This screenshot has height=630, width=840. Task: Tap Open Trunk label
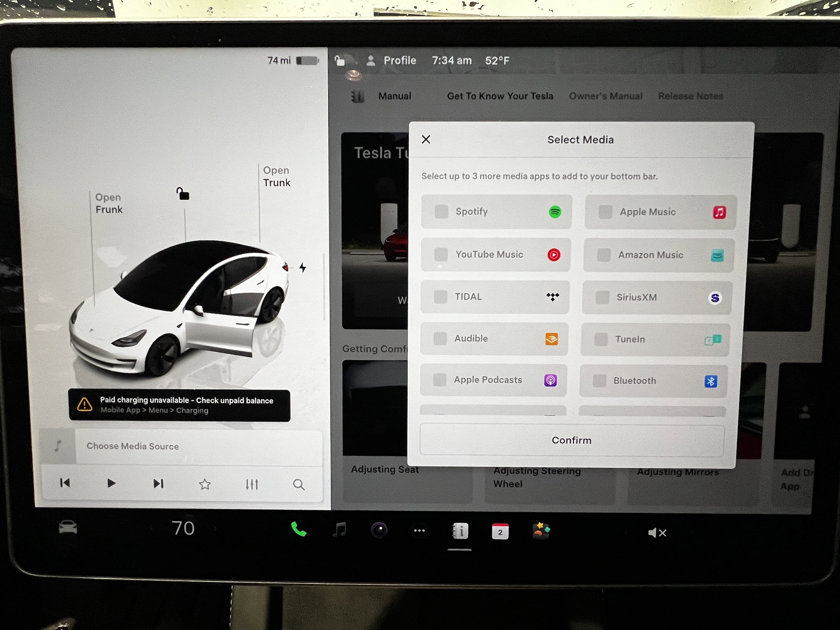(277, 177)
